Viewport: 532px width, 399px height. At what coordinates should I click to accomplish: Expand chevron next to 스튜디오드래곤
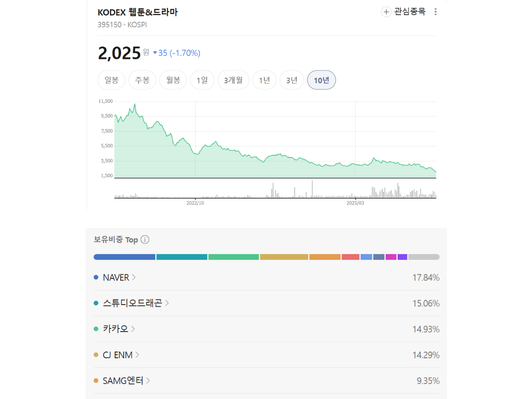(167, 303)
